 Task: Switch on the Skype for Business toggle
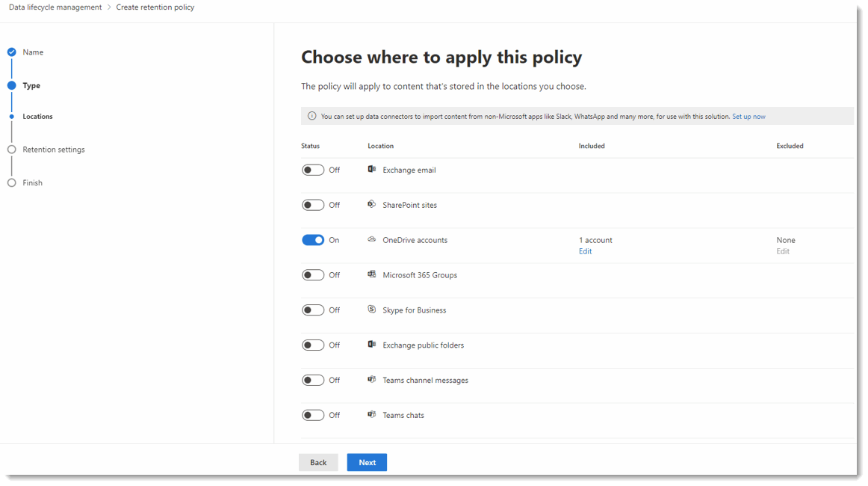coord(313,310)
